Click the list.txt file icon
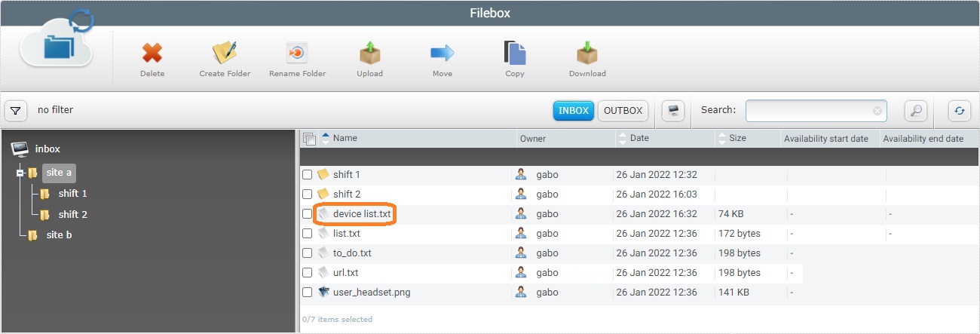This screenshot has height=334, width=980. tap(323, 233)
